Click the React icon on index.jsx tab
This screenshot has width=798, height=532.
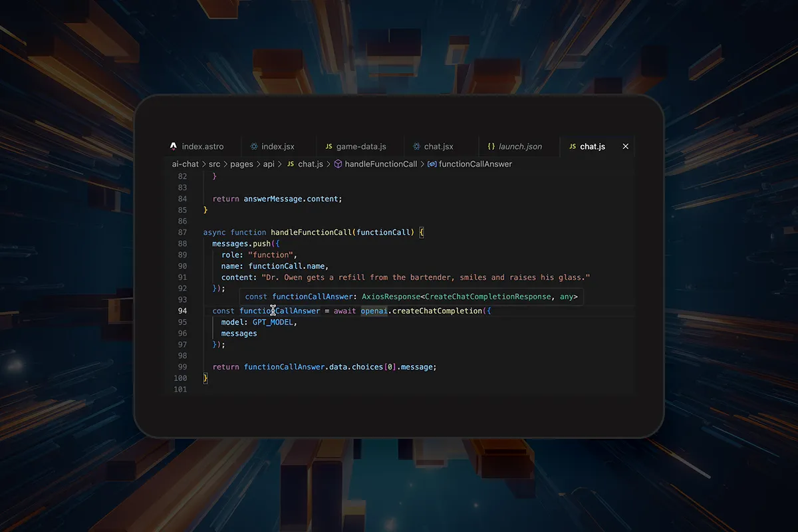click(x=253, y=146)
